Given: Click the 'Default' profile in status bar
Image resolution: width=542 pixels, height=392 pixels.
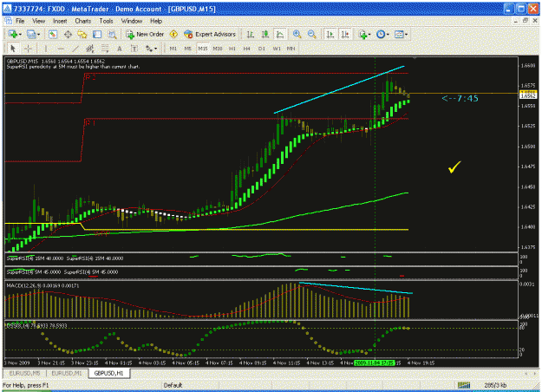Looking at the screenshot, I should (173, 385).
